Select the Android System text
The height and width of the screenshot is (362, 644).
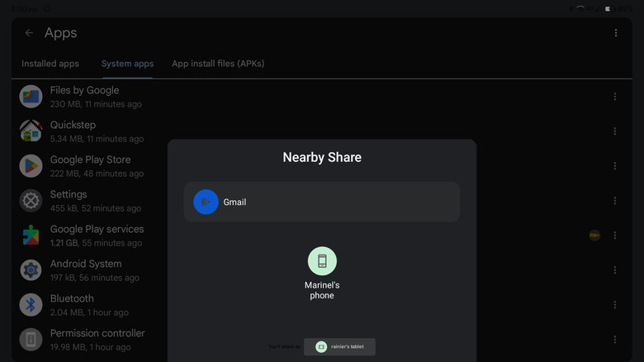click(86, 264)
